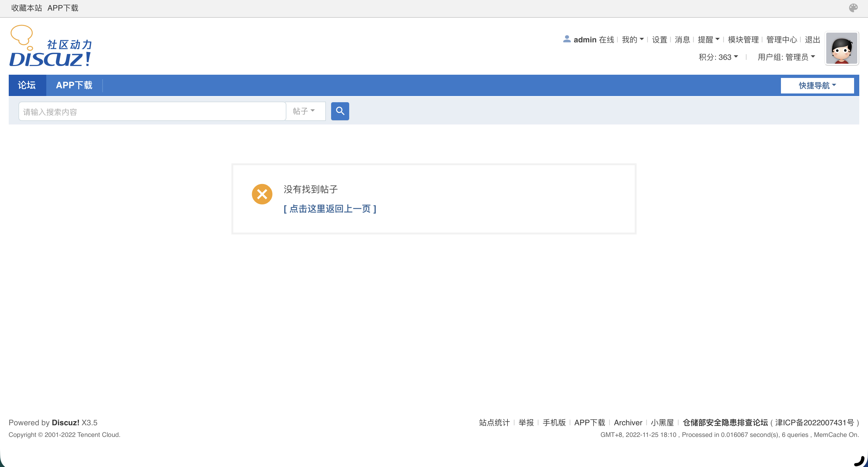868x467 pixels.
Task: Click Tencent Cloud copyright link
Action: (x=98, y=435)
